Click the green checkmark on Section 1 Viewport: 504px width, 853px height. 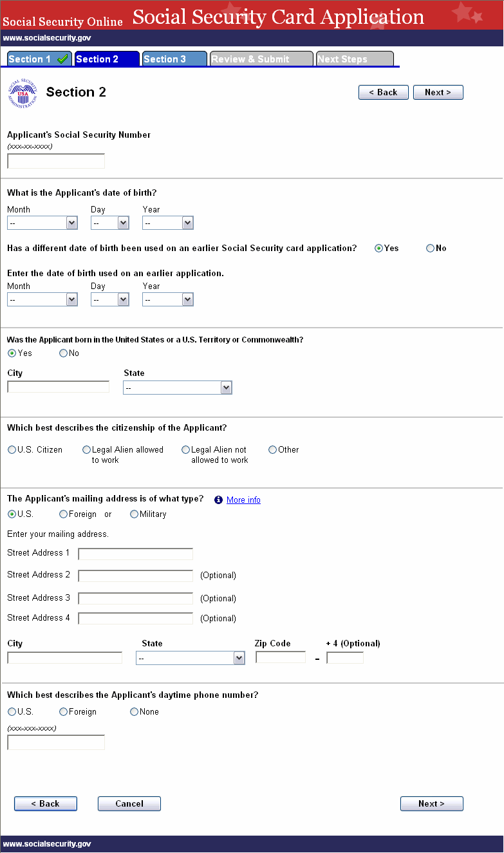(62, 59)
